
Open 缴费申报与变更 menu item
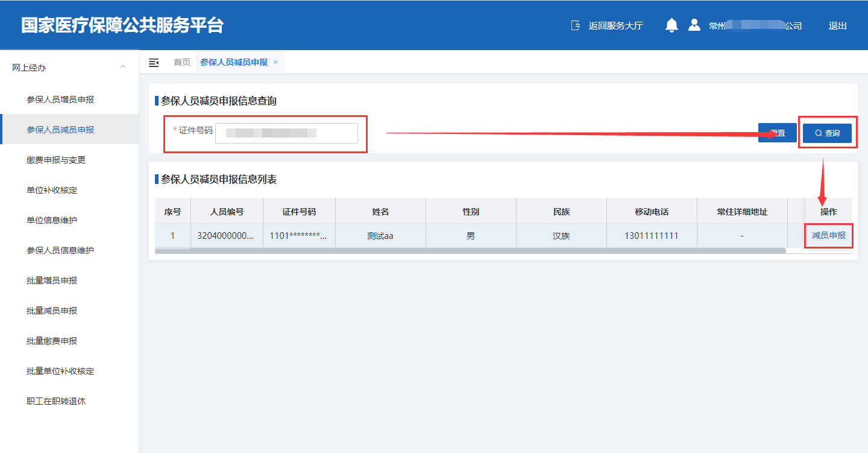click(56, 160)
